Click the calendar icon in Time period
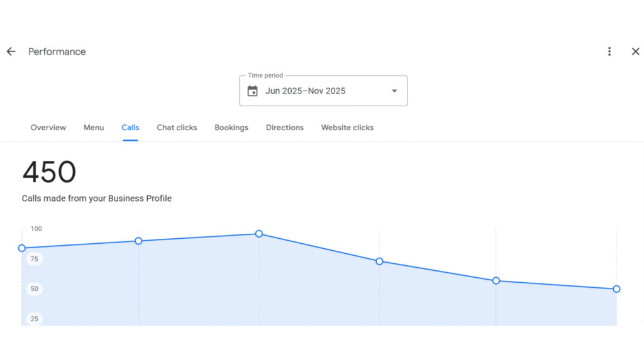The width and height of the screenshot is (644, 362). pos(253,91)
